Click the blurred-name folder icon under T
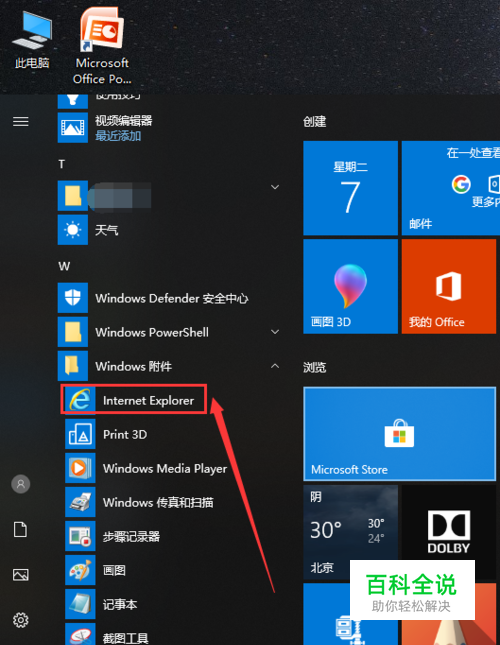500x645 pixels. tap(73, 195)
